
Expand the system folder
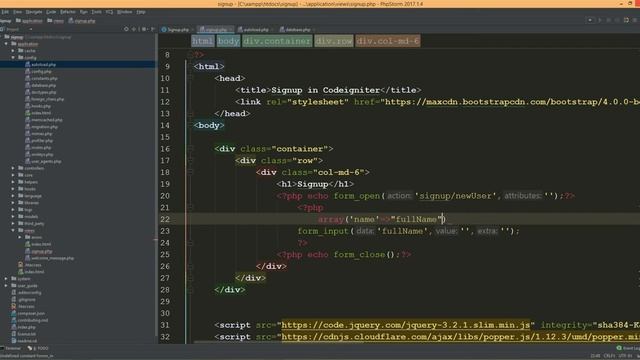[6, 279]
